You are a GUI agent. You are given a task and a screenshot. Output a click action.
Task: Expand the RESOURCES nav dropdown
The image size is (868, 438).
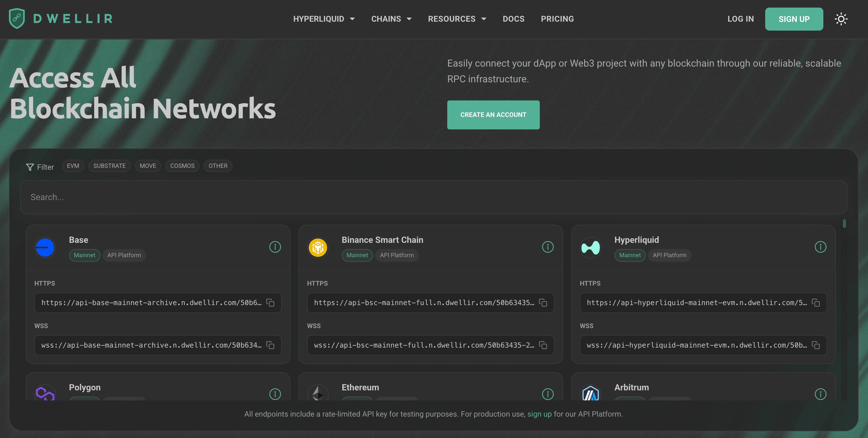point(457,19)
